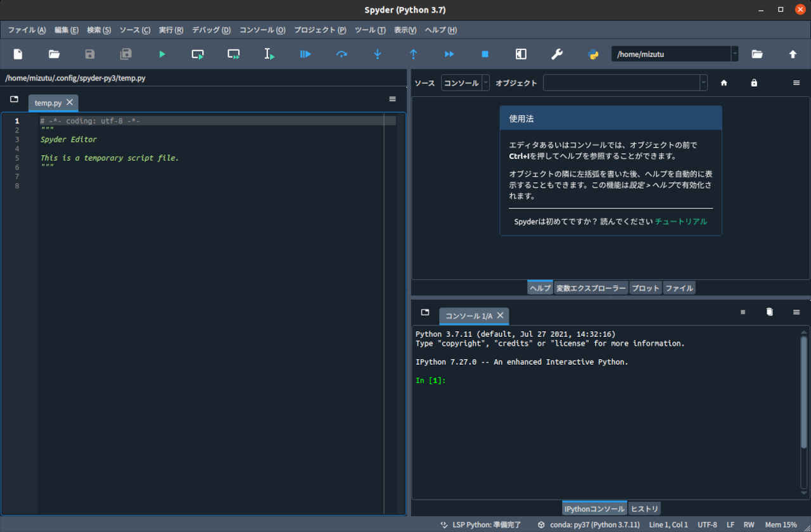
Task: Run the file with green play icon
Action: tap(162, 54)
